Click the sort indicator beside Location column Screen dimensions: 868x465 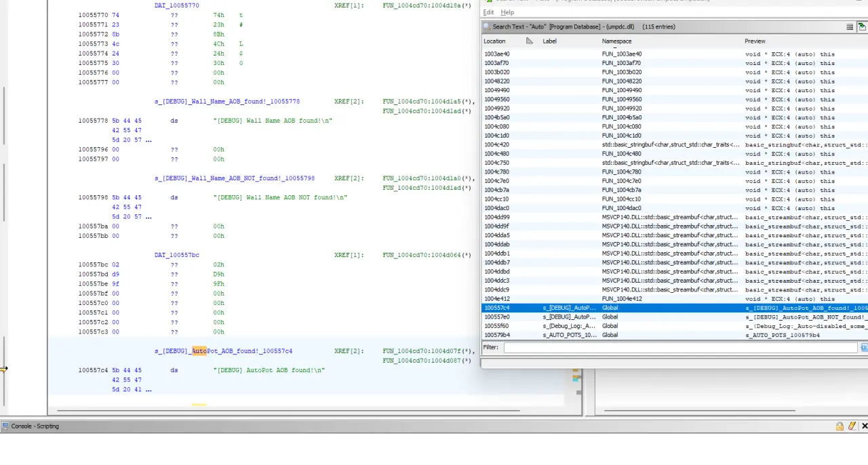tap(530, 41)
